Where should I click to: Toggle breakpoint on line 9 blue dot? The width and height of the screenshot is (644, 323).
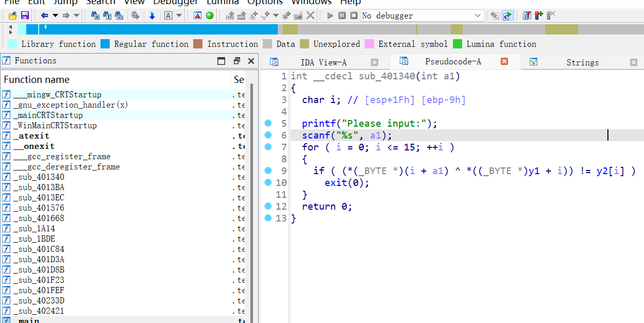[268, 171]
